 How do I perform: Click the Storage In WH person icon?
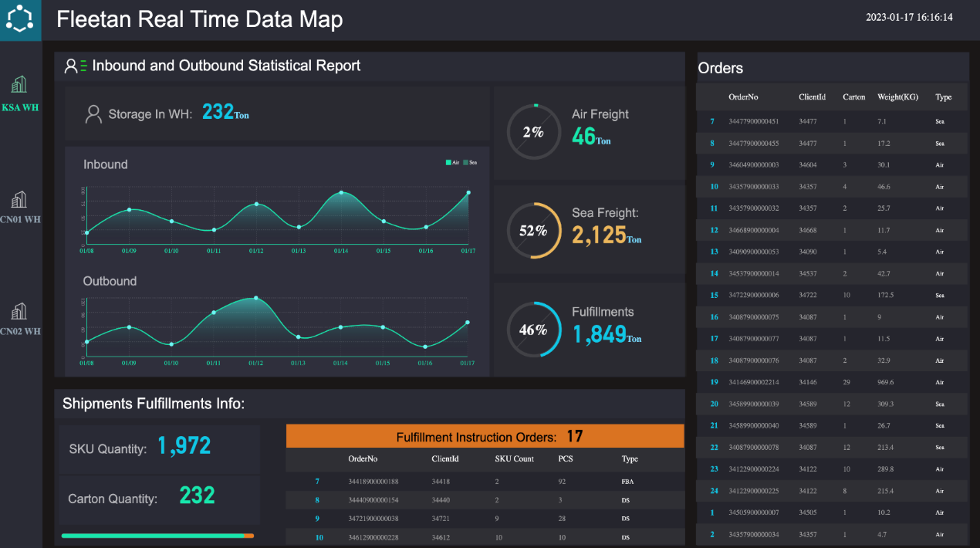93,114
